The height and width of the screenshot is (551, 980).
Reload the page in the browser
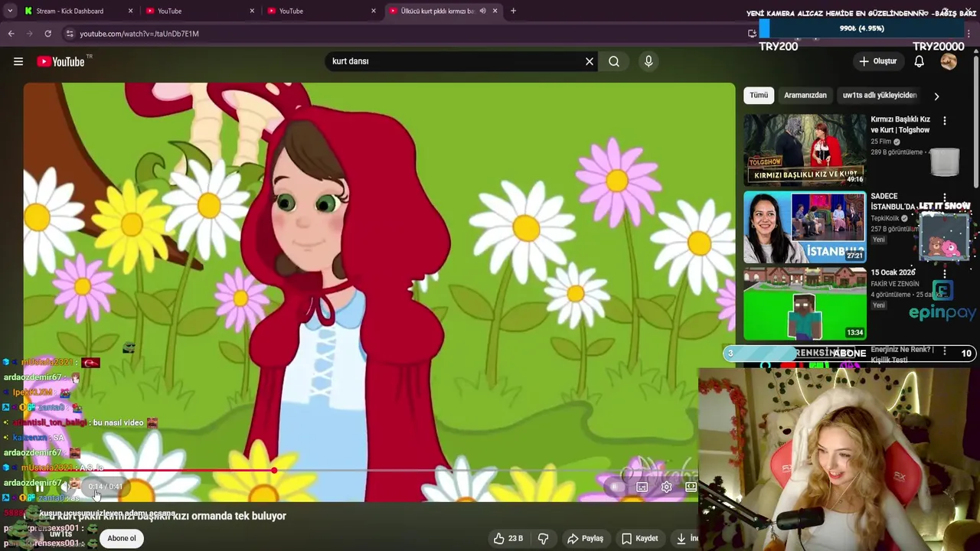point(47,34)
